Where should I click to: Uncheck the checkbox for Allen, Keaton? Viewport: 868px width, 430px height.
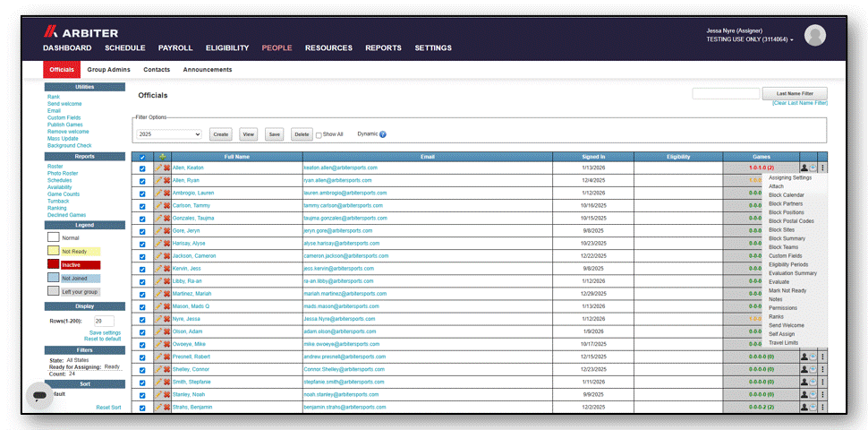click(x=142, y=168)
